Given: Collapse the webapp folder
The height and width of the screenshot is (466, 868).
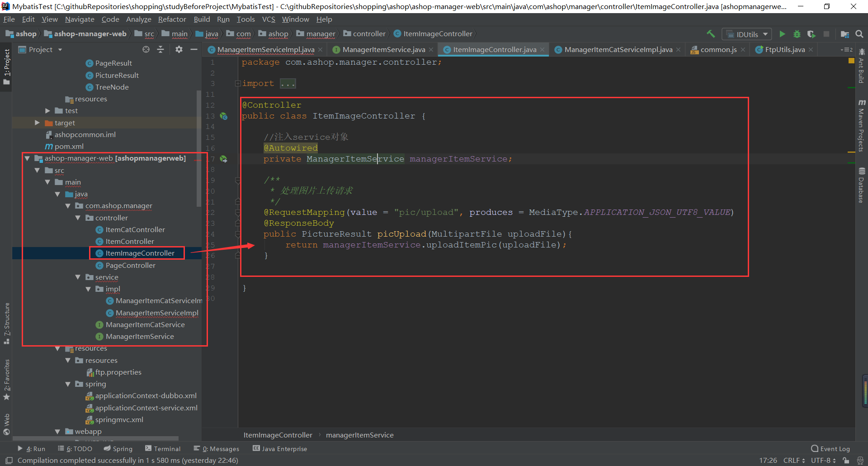Looking at the screenshot, I should coord(57,432).
